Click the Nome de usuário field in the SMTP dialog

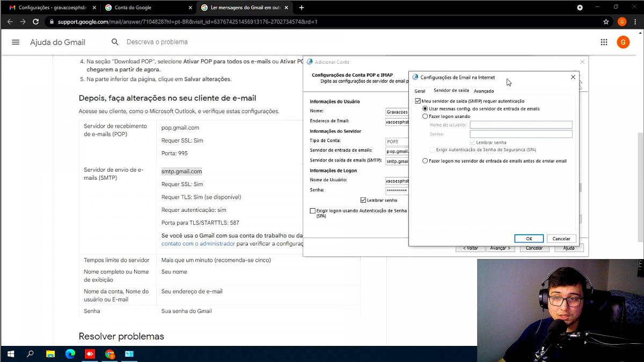tap(521, 125)
